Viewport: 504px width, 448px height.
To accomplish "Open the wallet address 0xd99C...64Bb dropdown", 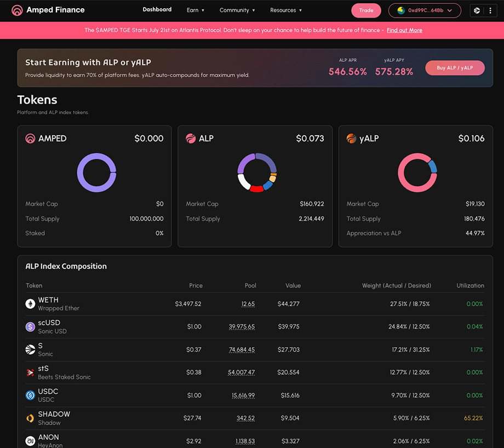I will [x=425, y=10].
